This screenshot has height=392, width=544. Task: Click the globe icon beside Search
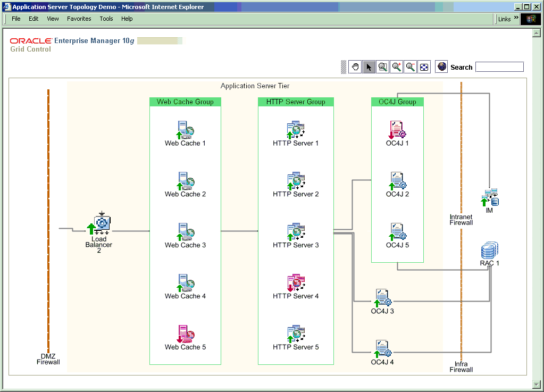[442, 66]
